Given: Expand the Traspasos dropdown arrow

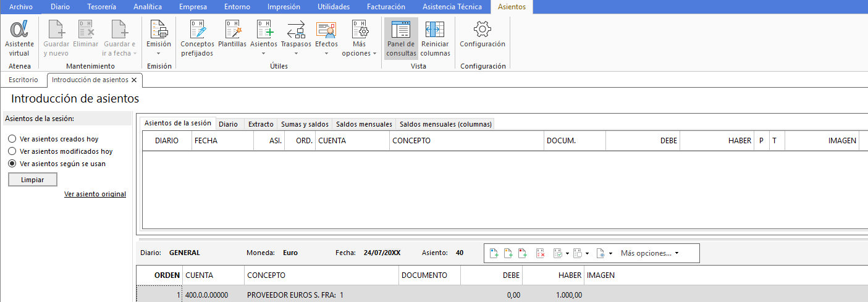Looking at the screenshot, I should tap(296, 54).
